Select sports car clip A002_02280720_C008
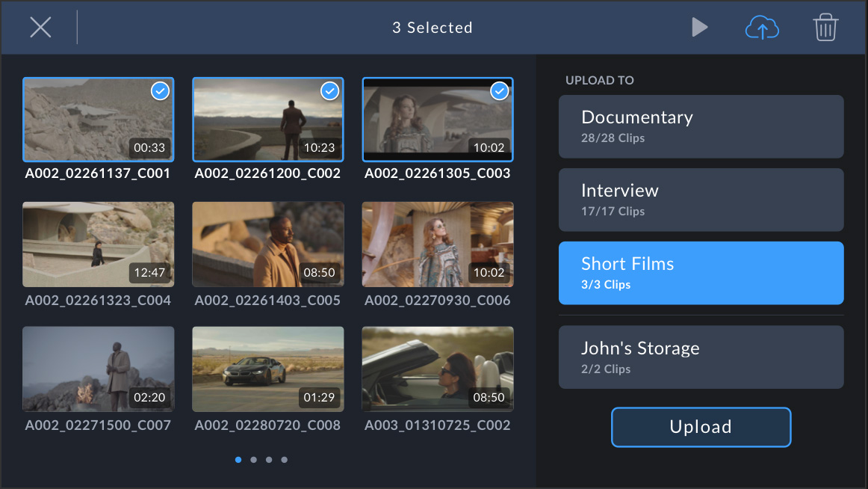Viewport: 868px width, 489px height. click(x=268, y=369)
